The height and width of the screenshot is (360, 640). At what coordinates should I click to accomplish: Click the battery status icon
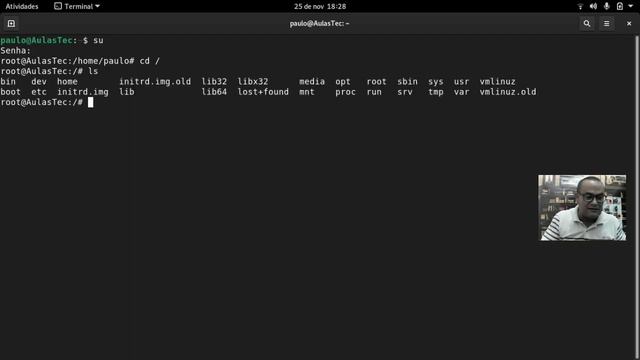620,6
